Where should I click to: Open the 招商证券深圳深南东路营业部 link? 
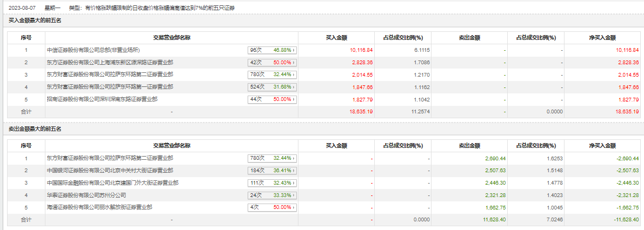tap(102, 99)
